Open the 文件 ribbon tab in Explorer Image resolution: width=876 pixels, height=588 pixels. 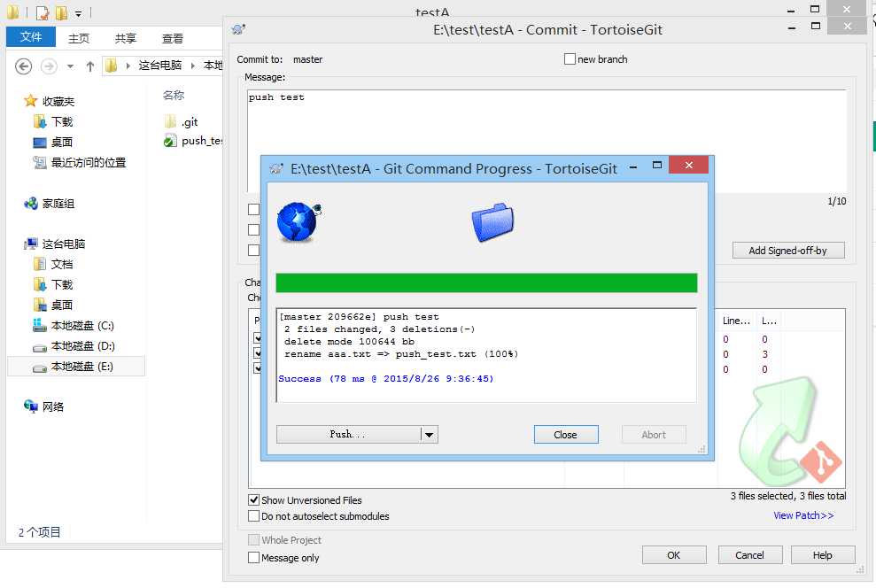pos(31,37)
